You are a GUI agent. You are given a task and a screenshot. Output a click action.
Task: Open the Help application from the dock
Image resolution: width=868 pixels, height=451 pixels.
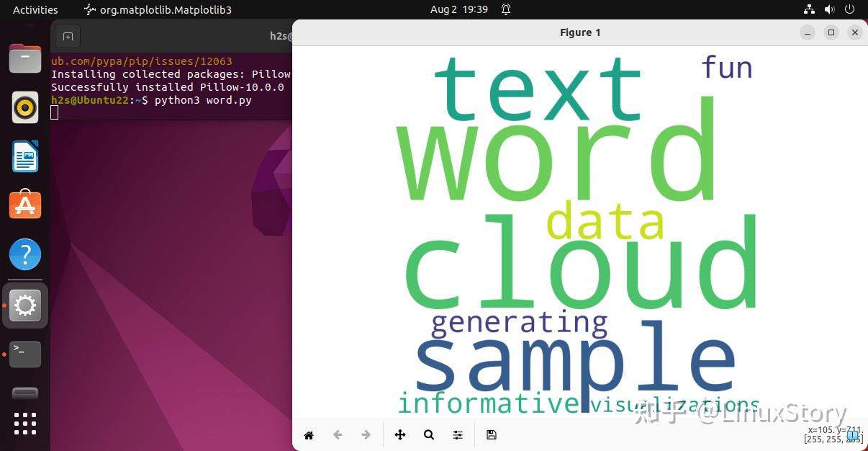pos(25,254)
